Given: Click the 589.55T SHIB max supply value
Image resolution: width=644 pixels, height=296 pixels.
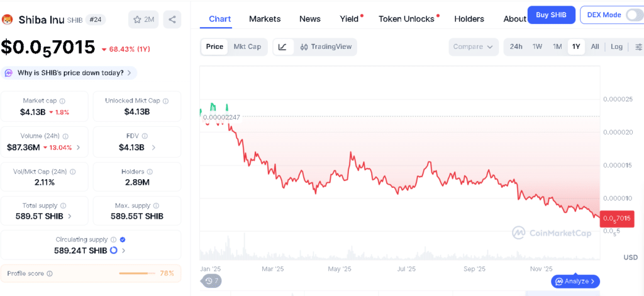Looking at the screenshot, I should [137, 216].
